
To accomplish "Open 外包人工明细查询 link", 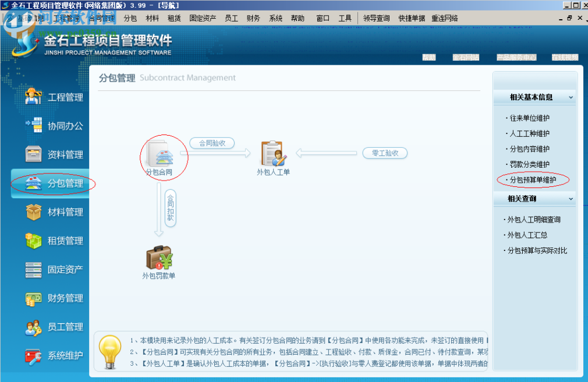I will (534, 220).
